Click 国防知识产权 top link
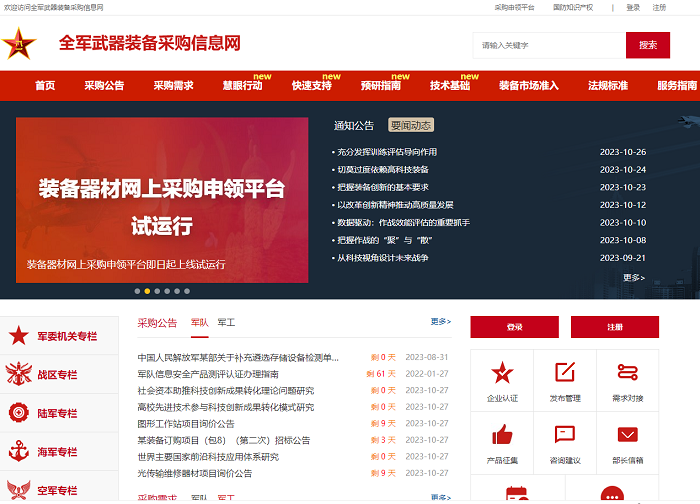 [573, 8]
